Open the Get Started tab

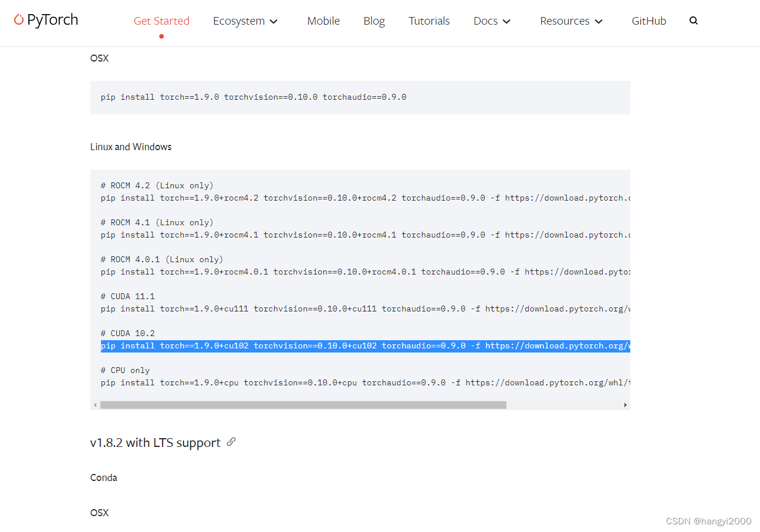point(161,21)
